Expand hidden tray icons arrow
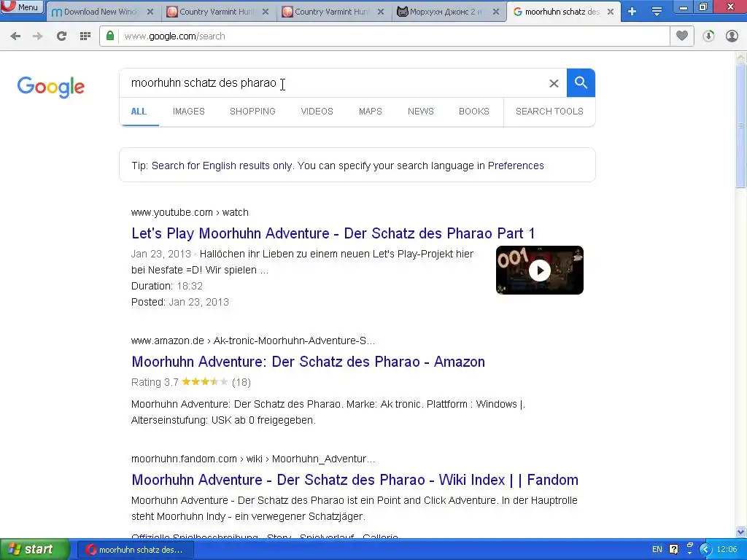Image resolution: width=747 pixels, height=560 pixels. point(705,550)
